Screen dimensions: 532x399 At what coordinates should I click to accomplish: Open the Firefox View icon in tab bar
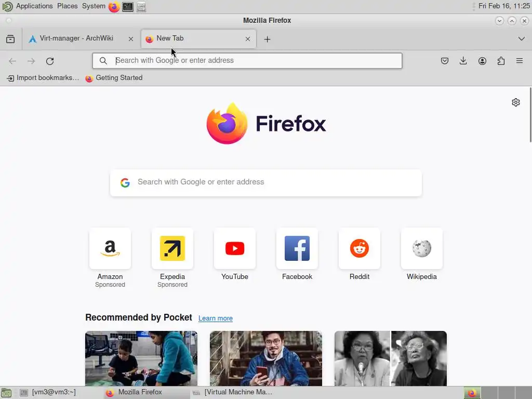tap(10, 39)
